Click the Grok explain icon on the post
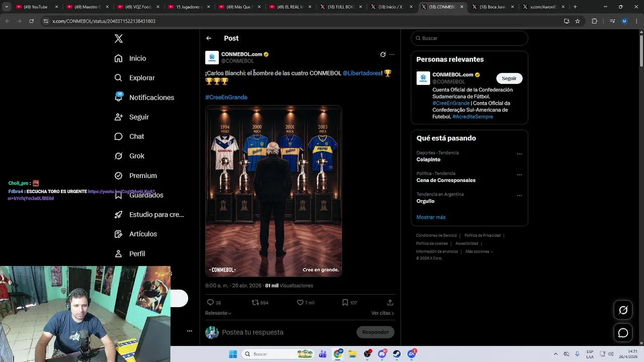Viewport: 644px width, 362px height. point(383,54)
